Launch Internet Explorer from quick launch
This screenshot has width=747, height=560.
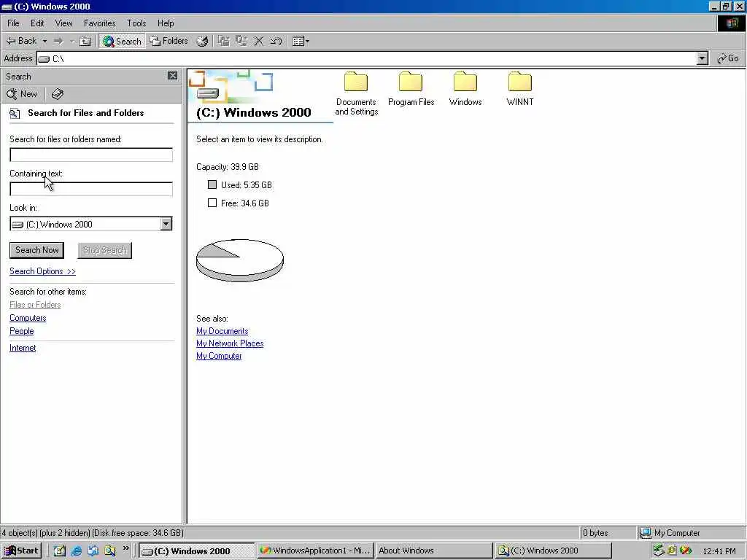(76, 551)
